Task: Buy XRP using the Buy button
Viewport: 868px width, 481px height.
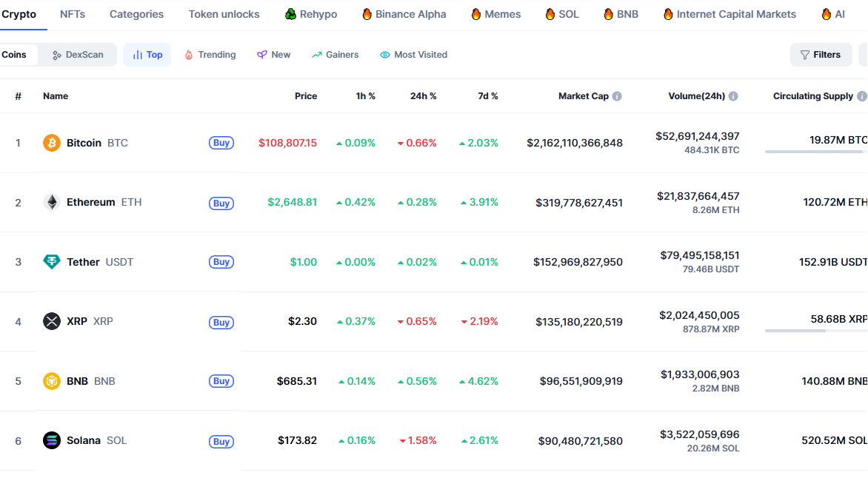Action: (221, 323)
